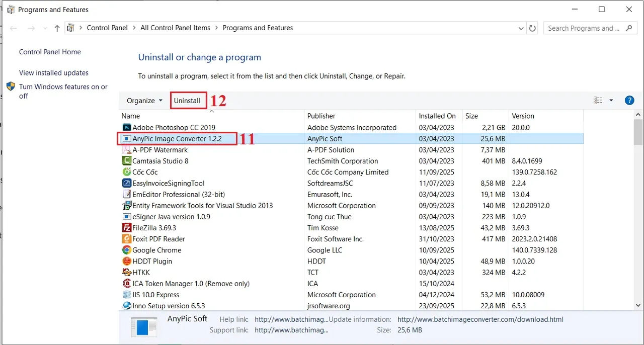
Task: Click the blue Help question mark icon
Action: pyautogui.click(x=629, y=101)
